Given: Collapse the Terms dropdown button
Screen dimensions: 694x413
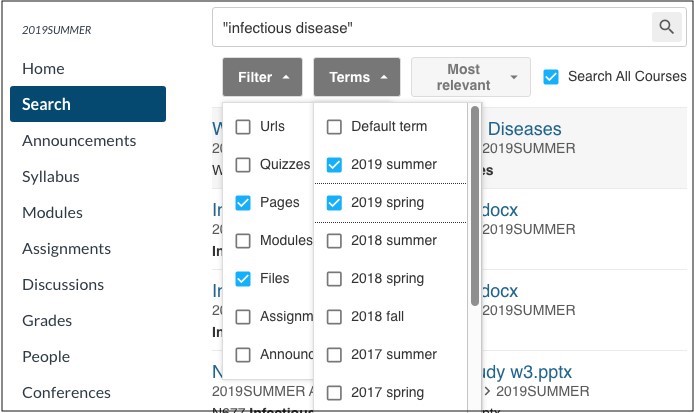Looking at the screenshot, I should coord(357,77).
